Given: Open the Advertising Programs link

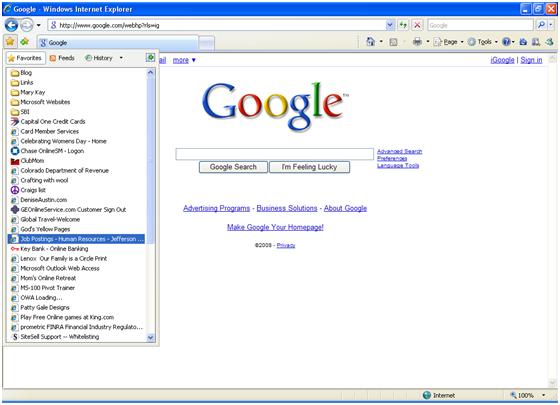Looking at the screenshot, I should (216, 208).
